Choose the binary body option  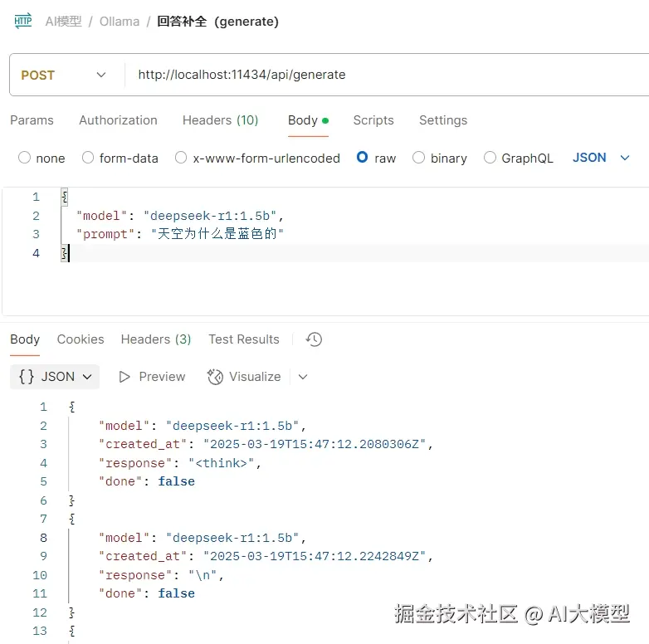click(419, 158)
